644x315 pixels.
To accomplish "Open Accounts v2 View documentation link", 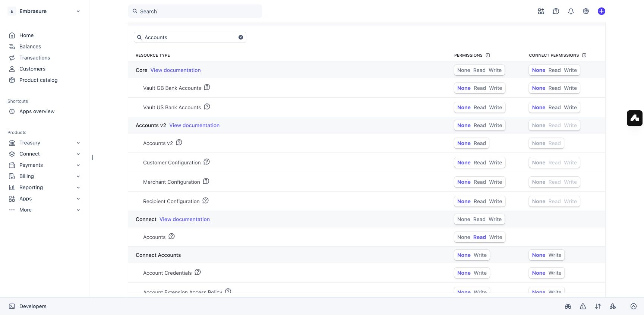I will coord(194,125).
